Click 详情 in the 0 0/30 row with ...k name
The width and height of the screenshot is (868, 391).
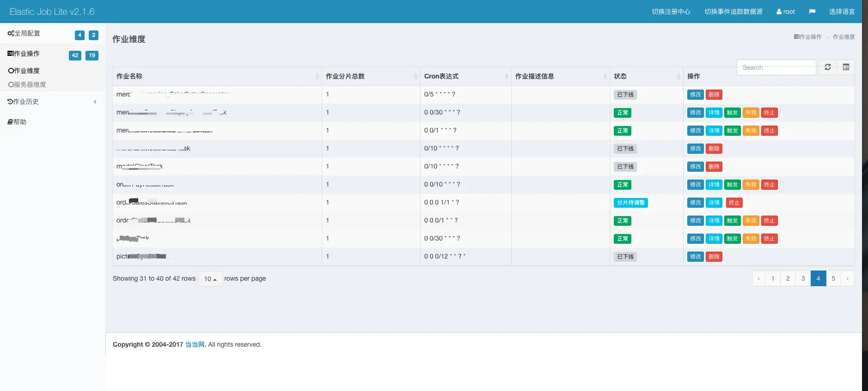pyautogui.click(x=714, y=113)
